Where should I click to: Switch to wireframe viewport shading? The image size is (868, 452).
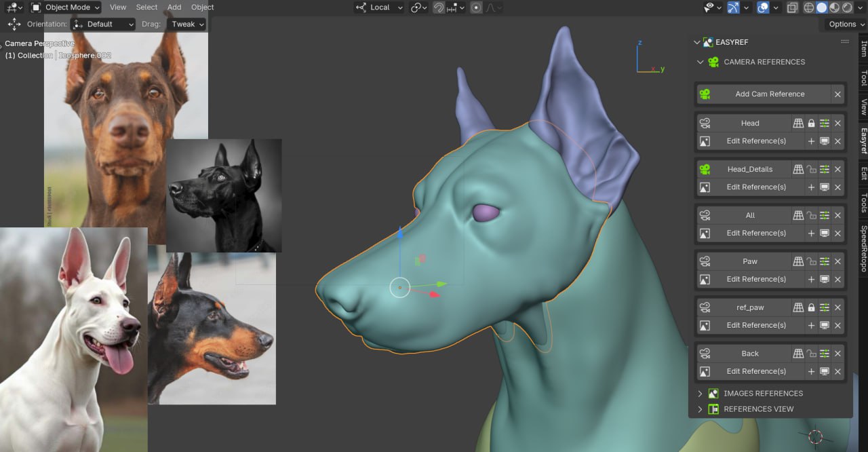[x=808, y=7]
